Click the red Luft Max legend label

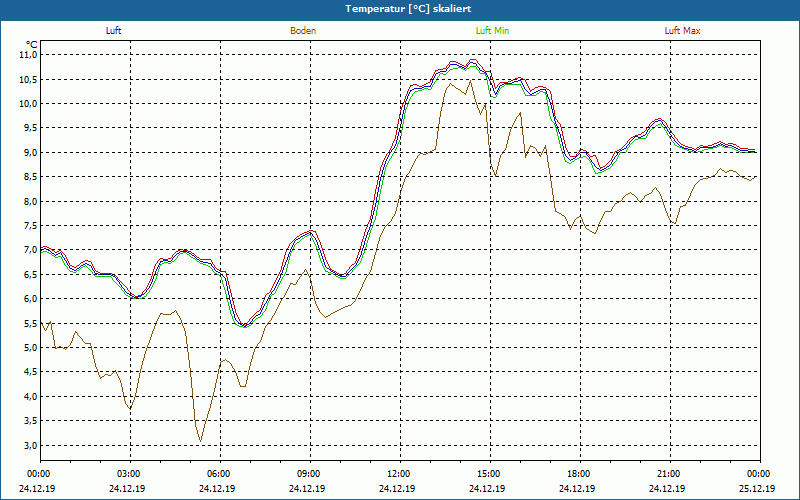click(682, 31)
